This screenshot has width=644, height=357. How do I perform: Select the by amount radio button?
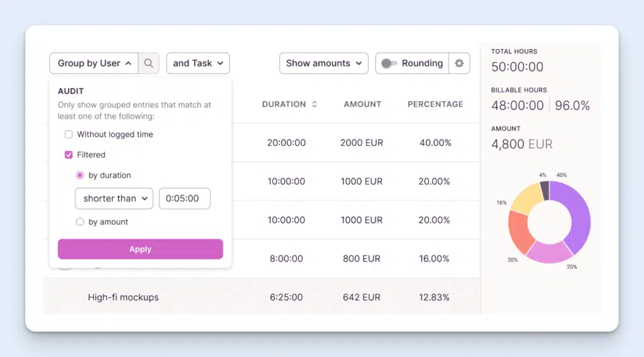80,222
